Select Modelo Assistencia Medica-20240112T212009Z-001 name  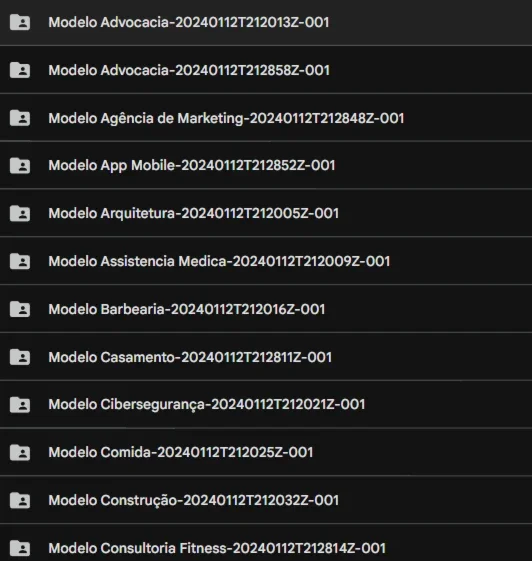pyautogui.click(x=219, y=261)
